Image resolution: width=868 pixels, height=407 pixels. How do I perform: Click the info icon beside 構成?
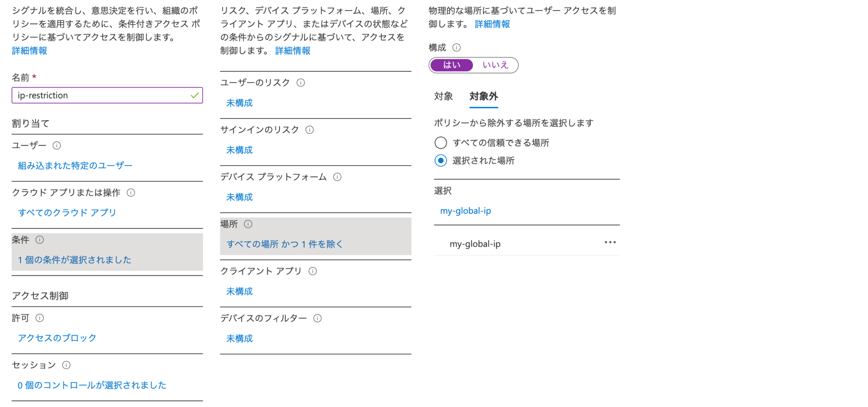(457, 47)
